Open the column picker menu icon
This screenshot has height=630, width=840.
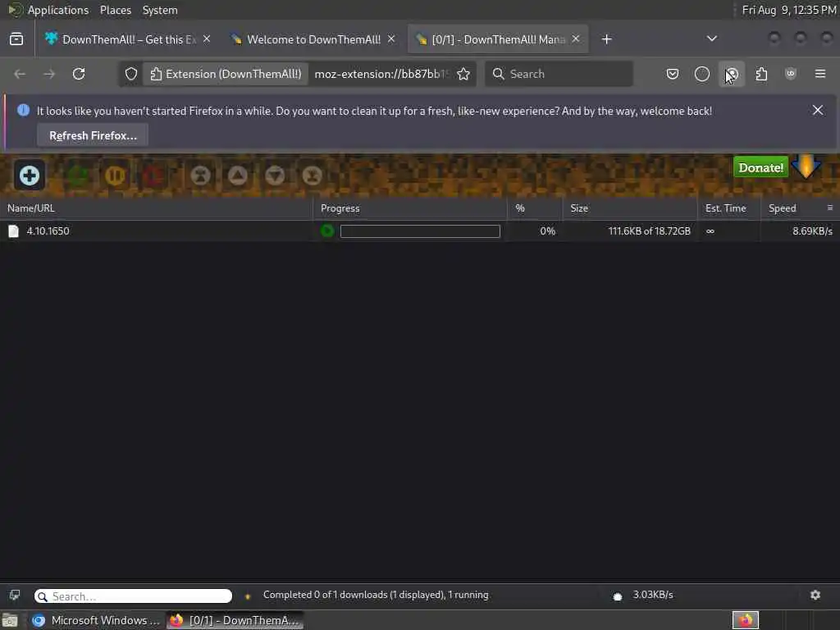pyautogui.click(x=830, y=208)
